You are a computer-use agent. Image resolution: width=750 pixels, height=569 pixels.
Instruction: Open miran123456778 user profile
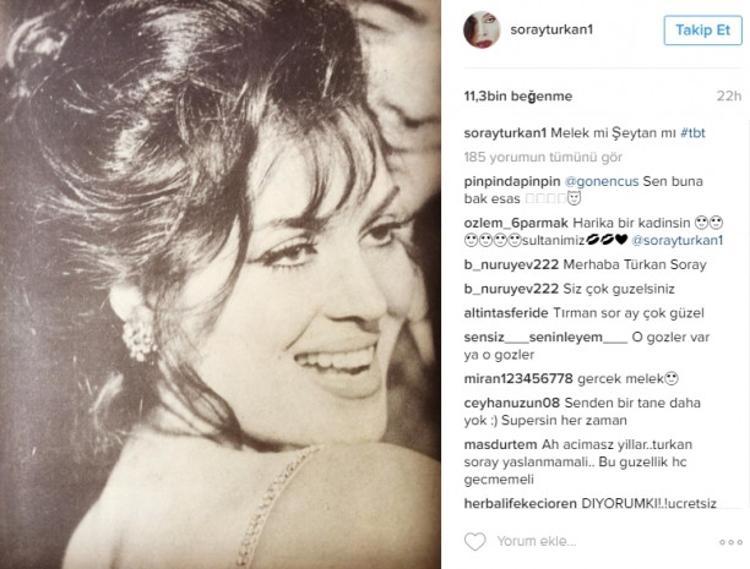tap(518, 379)
